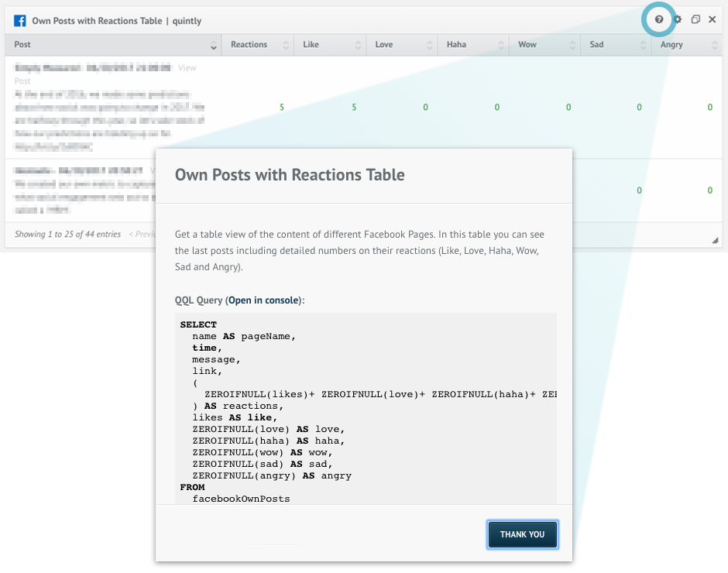Click the FROM keyword in query

tap(192, 487)
